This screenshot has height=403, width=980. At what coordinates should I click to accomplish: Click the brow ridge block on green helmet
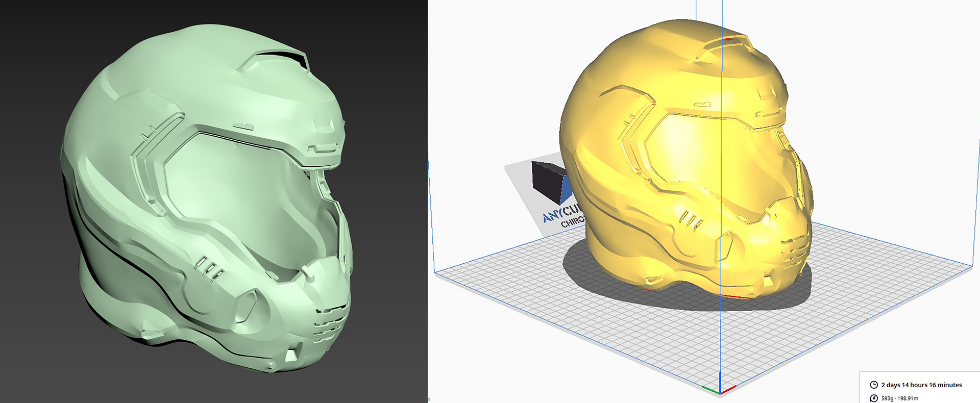coord(323,132)
